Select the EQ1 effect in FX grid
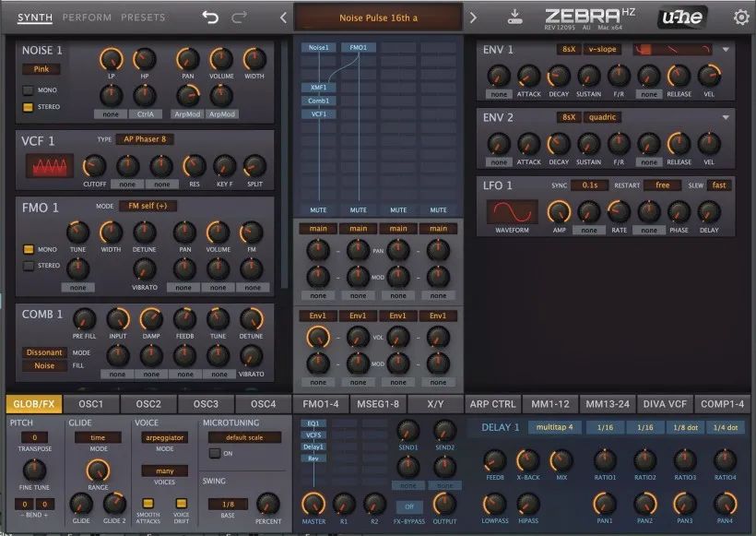The width and height of the screenshot is (756, 536). pyautogui.click(x=313, y=423)
